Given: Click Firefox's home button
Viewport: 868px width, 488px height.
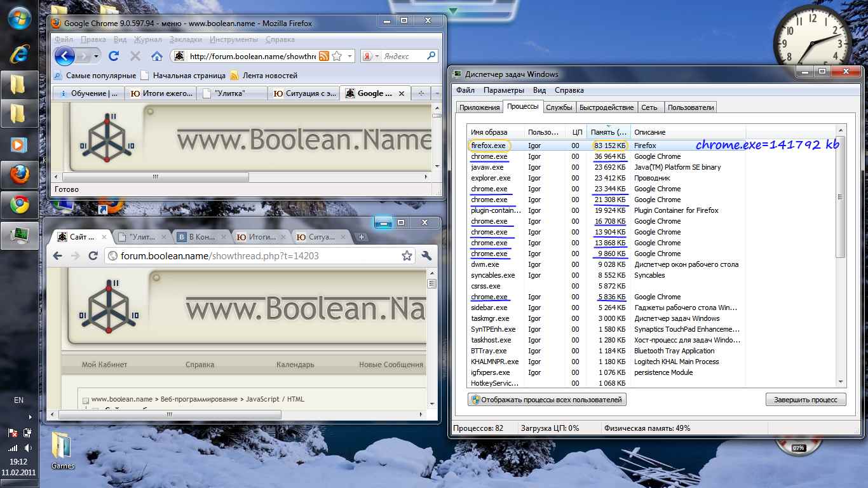Looking at the screenshot, I should 156,56.
